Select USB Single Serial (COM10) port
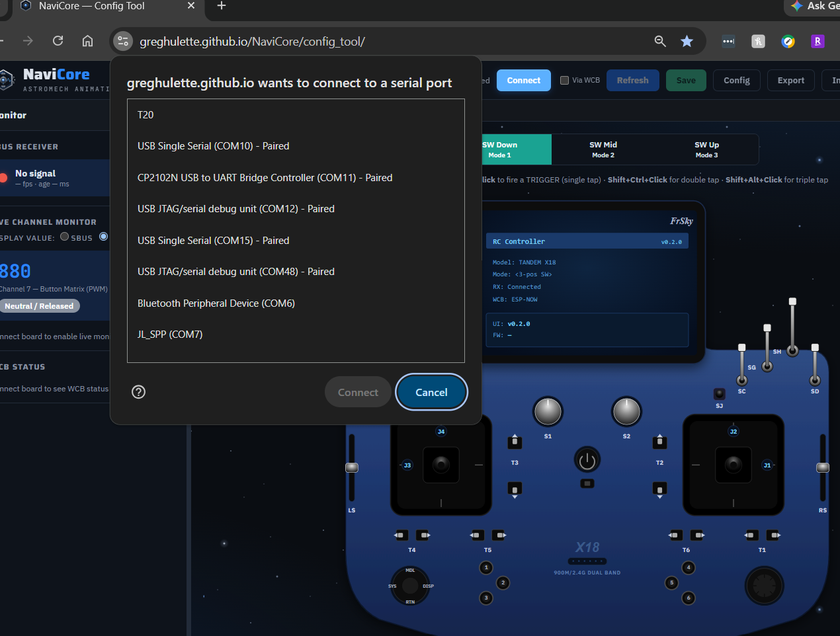Viewport: 840px width, 636px height. pyautogui.click(x=296, y=146)
